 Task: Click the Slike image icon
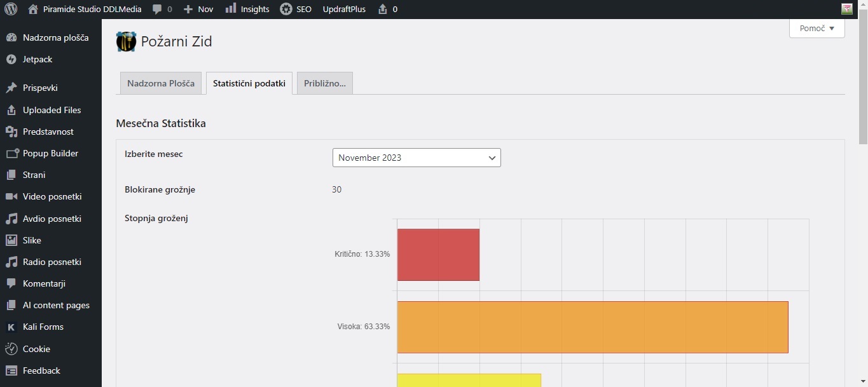(x=11, y=240)
